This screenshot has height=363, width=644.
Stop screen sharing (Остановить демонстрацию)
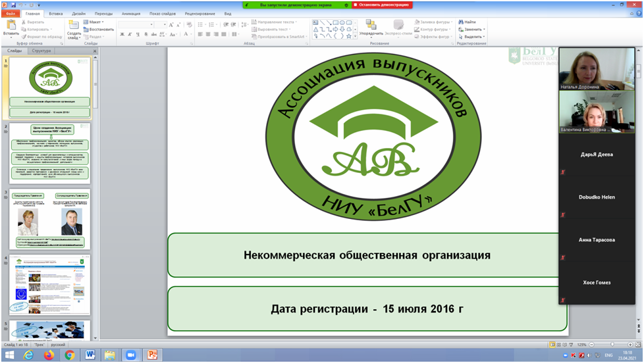[382, 5]
